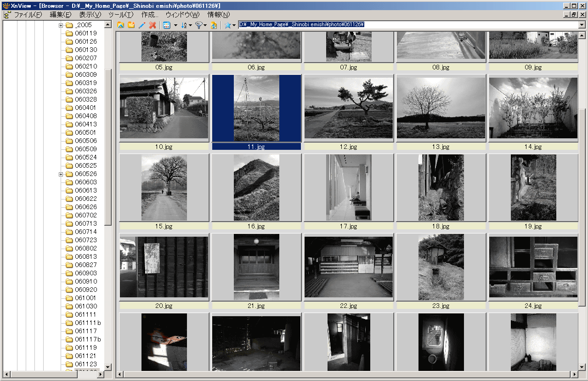
Task: Select the 15.jpg thumbnail image
Action: (x=164, y=188)
